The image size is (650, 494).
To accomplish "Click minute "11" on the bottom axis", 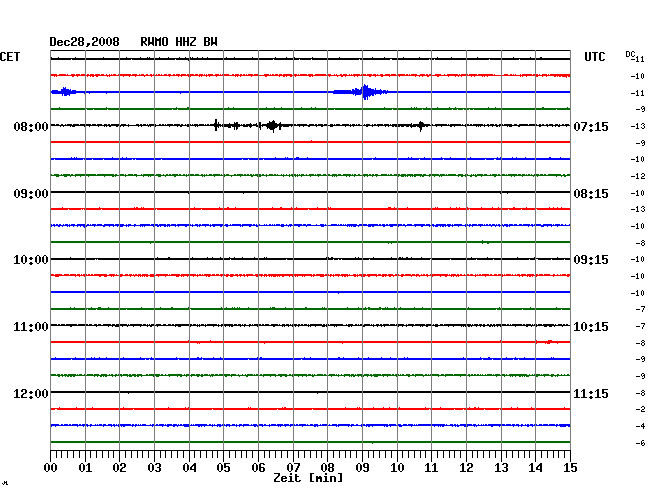I will (x=431, y=468).
